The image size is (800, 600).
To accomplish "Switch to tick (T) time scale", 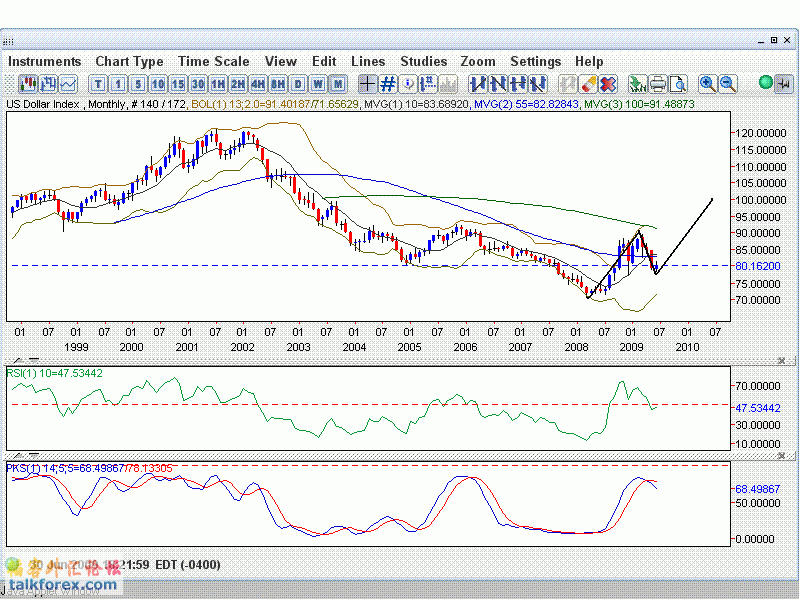I will click(x=98, y=84).
